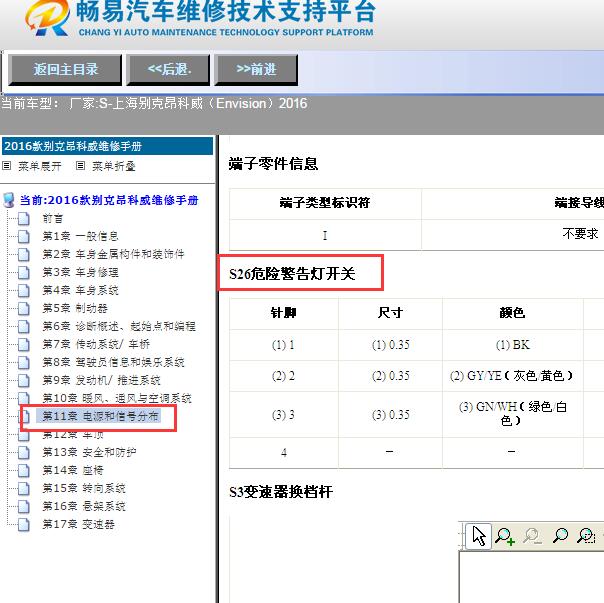Open 第2章 车身金属构件和装饰件
This screenshot has height=603, width=604.
point(113,254)
